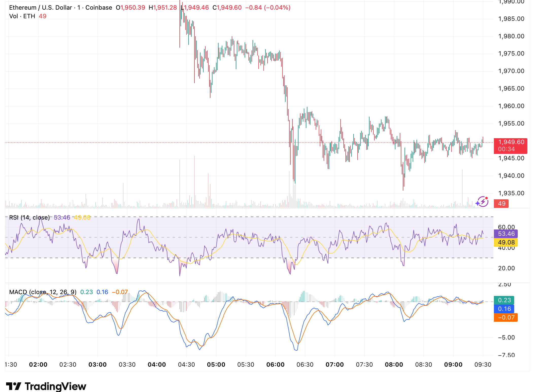This screenshot has height=392, width=534.
Task: Click the 04:00 time axis label
Action: tap(157, 365)
